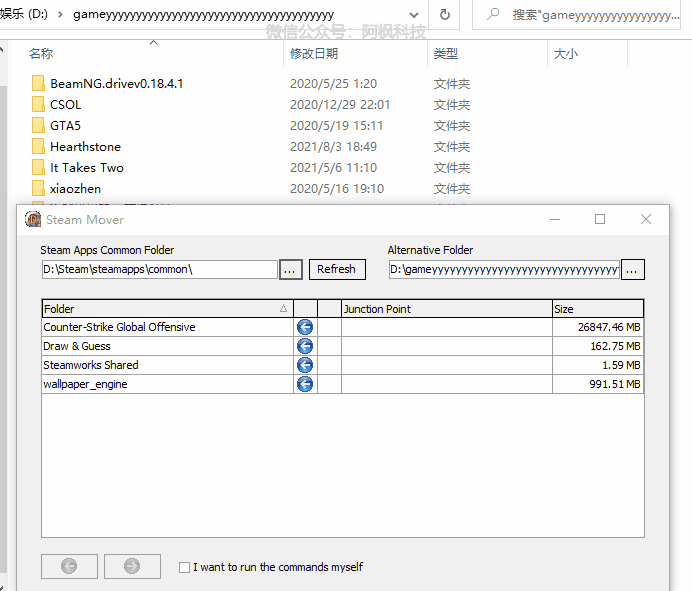This screenshot has height=591, width=692.
Task: Select the GTA5 folder icon
Action: pos(38,126)
